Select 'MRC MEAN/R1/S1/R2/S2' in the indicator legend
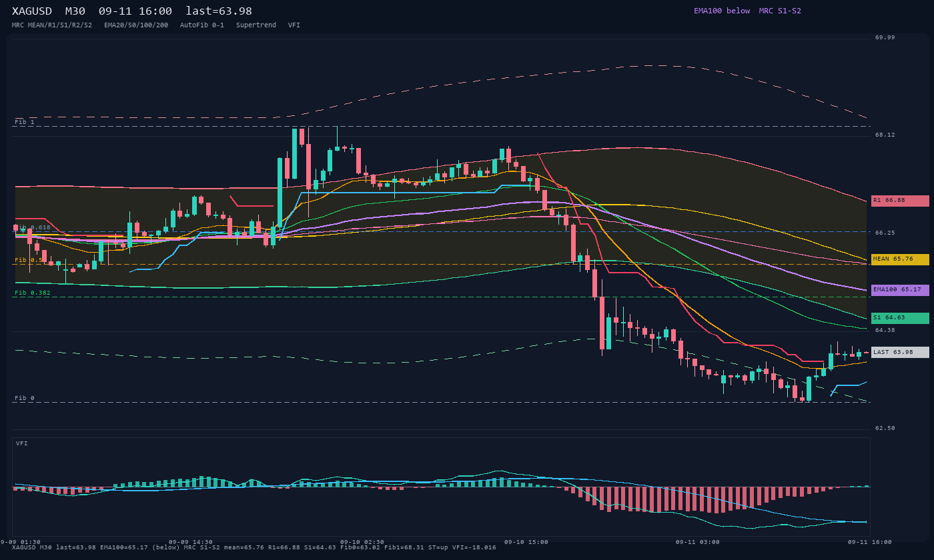 (x=52, y=25)
